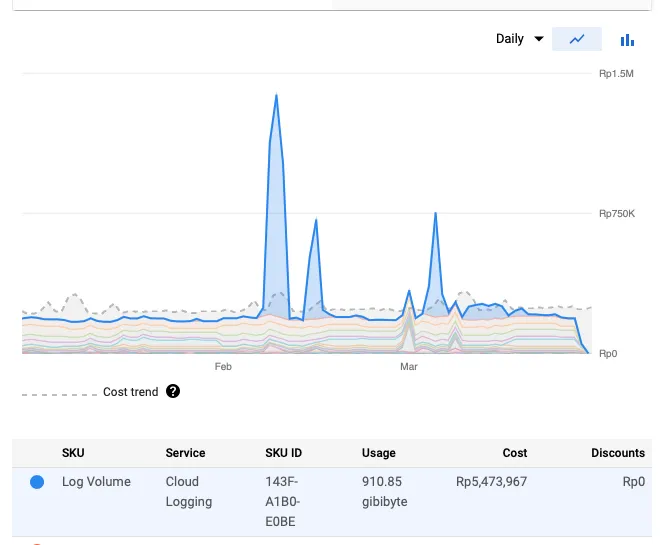The width and height of the screenshot is (661, 545).
Task: Click the Cost trend legend label
Action: (x=131, y=392)
